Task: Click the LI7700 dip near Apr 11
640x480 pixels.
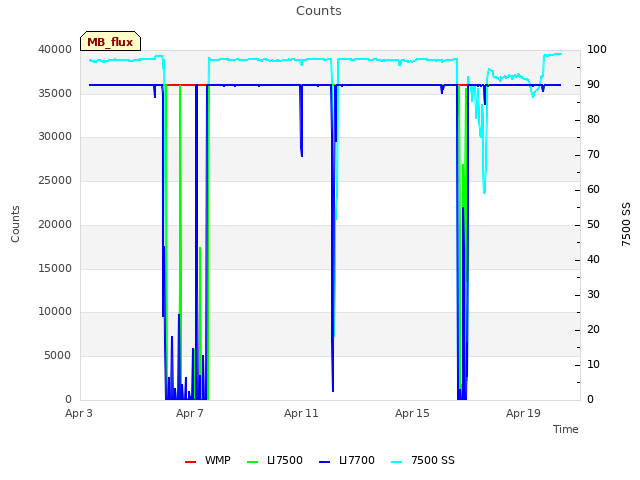Action: pos(301,122)
